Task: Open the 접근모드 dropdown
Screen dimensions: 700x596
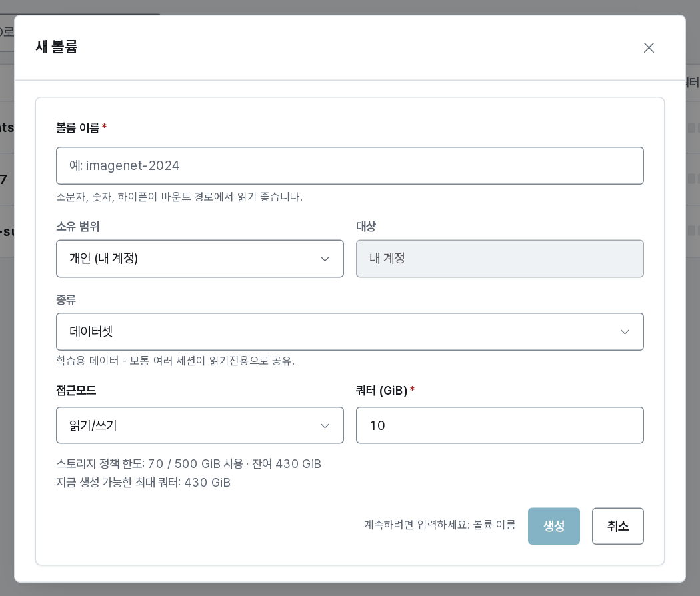Action: (x=199, y=425)
